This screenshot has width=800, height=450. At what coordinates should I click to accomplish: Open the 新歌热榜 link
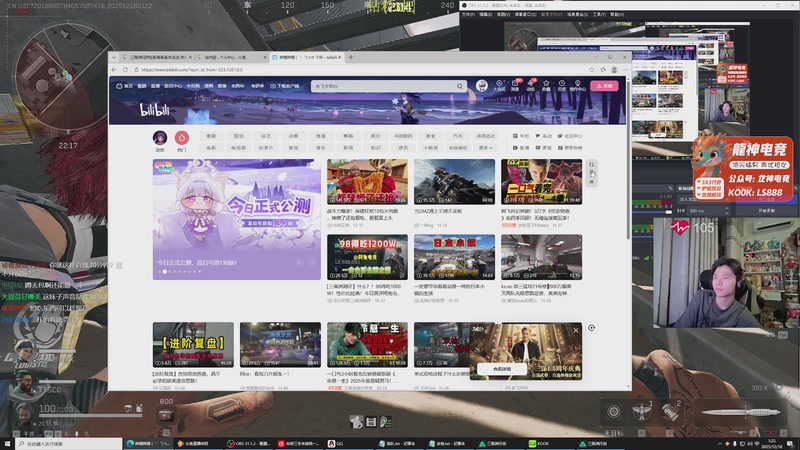coord(570,147)
